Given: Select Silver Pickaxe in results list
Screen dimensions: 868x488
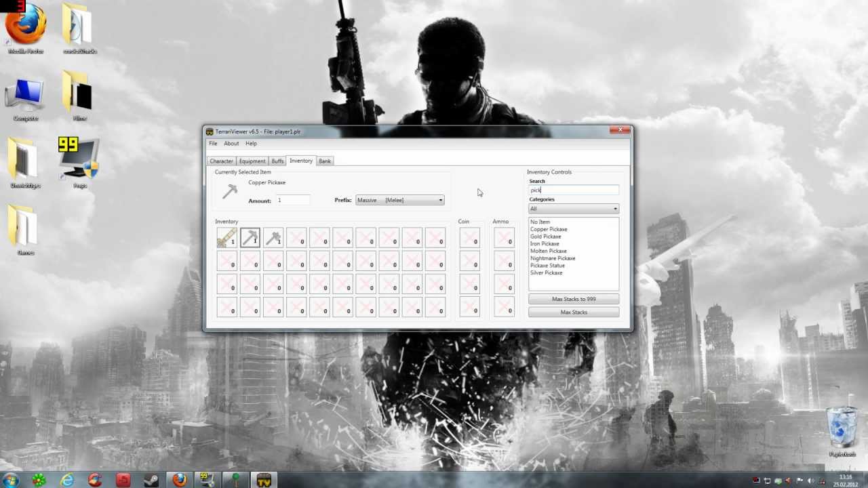Looking at the screenshot, I should click(x=547, y=272).
